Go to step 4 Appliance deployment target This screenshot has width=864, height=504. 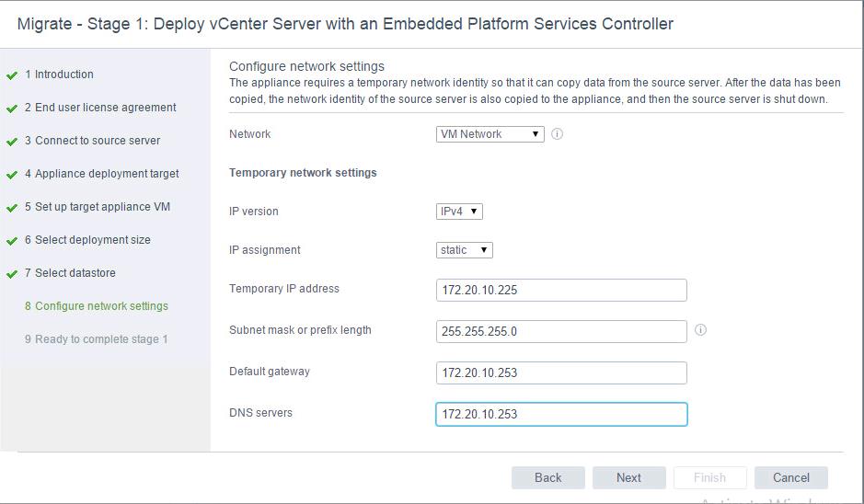(102, 174)
